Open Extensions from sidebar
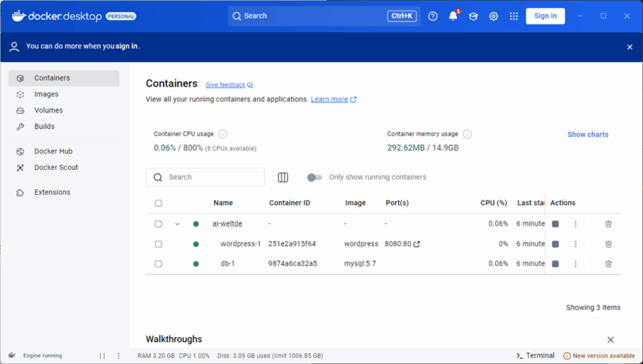 tap(64, 192)
